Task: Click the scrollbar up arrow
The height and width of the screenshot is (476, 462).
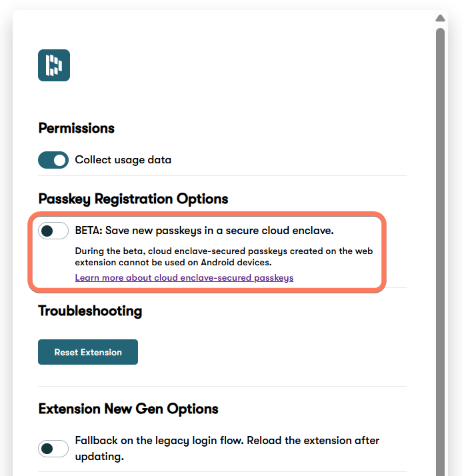Action: [440, 18]
